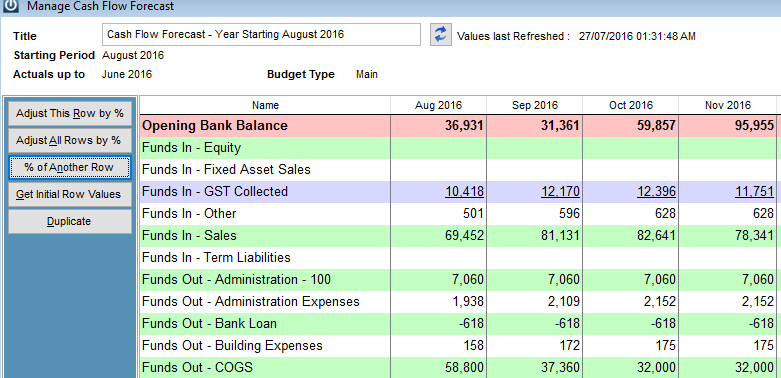Click the Oct 2016 column header
This screenshot has width=781, height=378.
click(x=631, y=105)
